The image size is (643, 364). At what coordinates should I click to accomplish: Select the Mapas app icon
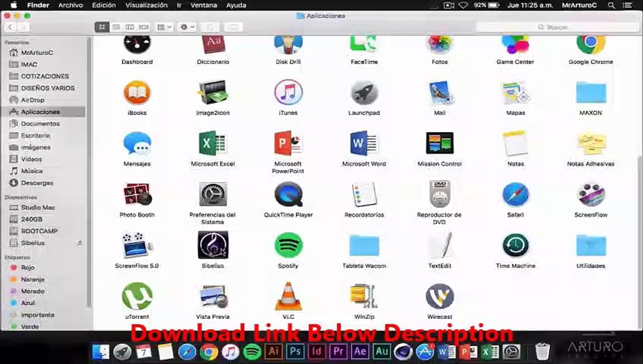coord(515,93)
